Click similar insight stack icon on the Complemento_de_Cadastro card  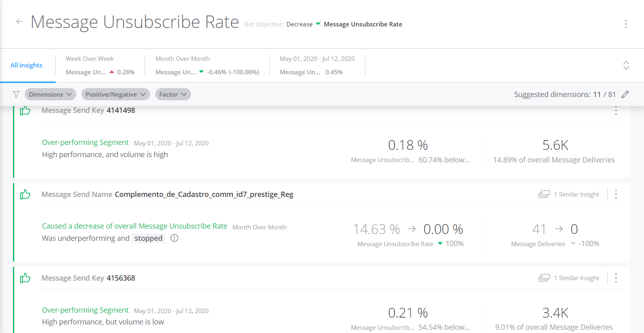(x=544, y=195)
